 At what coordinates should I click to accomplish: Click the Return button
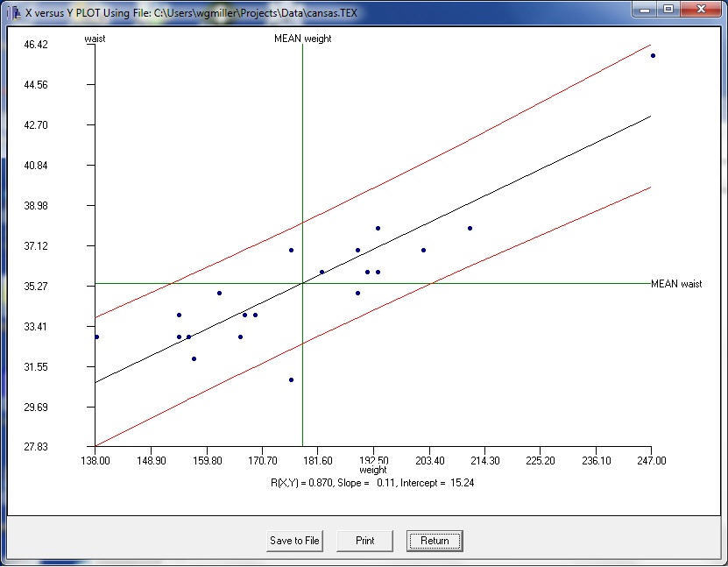coord(435,541)
